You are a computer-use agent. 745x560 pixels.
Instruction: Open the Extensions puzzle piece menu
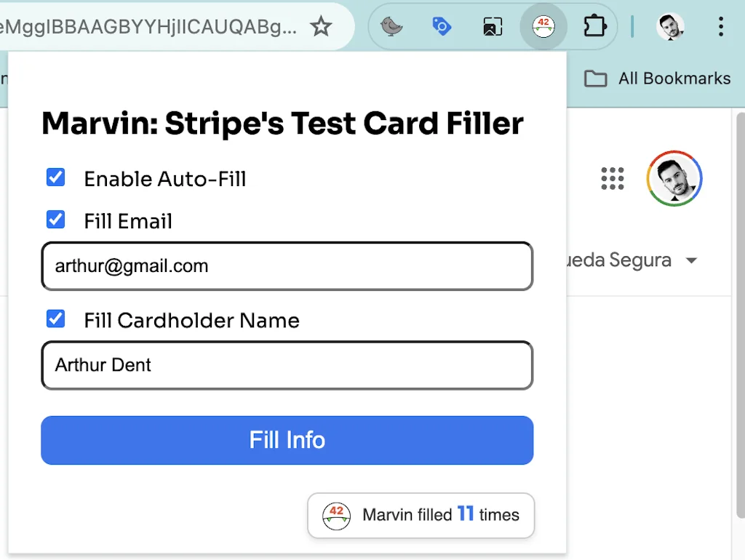(x=595, y=28)
